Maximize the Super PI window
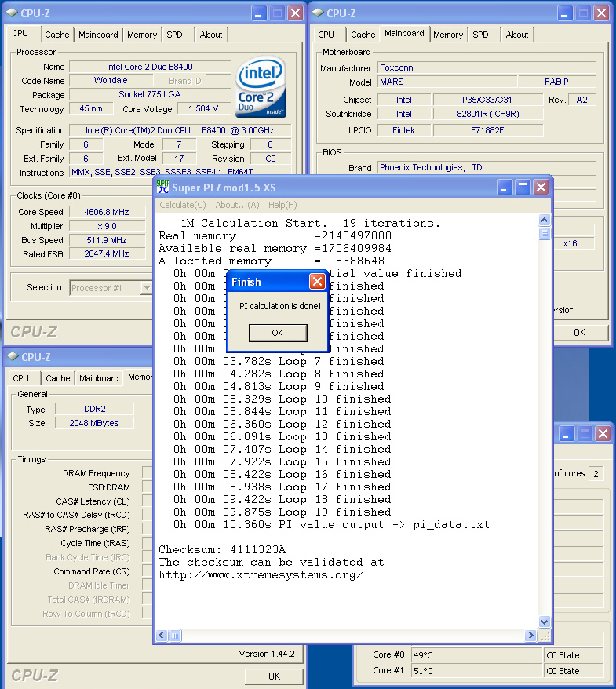Viewport: 616px width, 689px height. coord(523,188)
